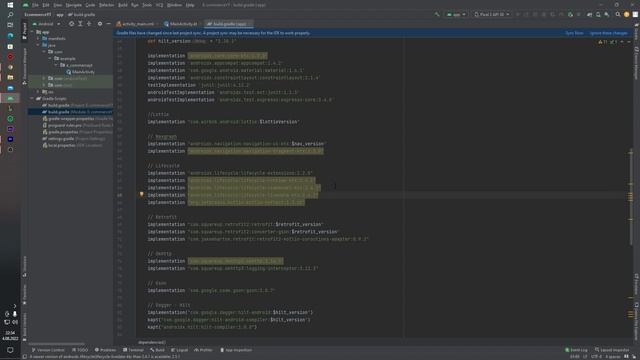The height and width of the screenshot is (360, 640).
Task: Open the Project tool window side tab
Action: click(24, 31)
